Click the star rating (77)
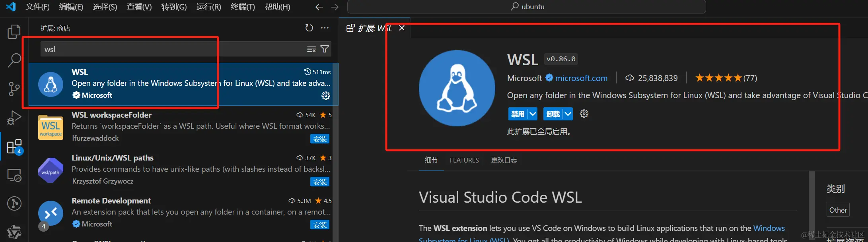Screen dimensions: 868x242 726,78
